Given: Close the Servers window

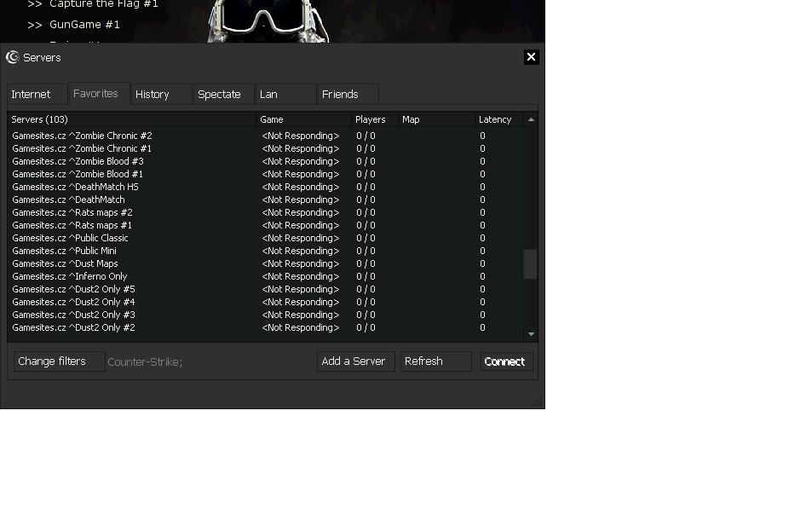Looking at the screenshot, I should point(531,57).
